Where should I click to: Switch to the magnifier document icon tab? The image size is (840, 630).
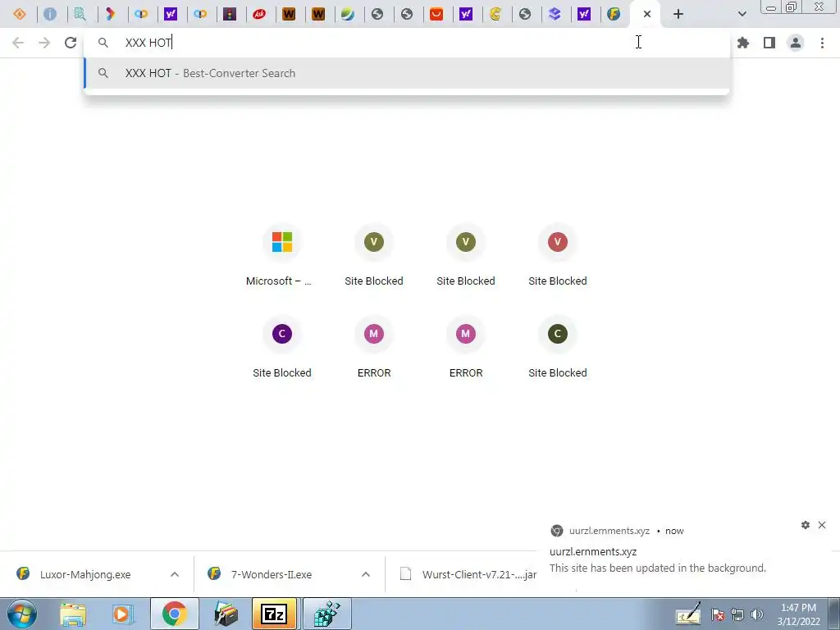coord(80,14)
